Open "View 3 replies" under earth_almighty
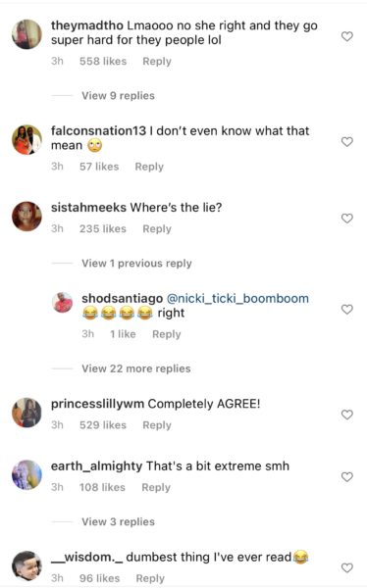The width and height of the screenshot is (367, 588). pos(118,521)
